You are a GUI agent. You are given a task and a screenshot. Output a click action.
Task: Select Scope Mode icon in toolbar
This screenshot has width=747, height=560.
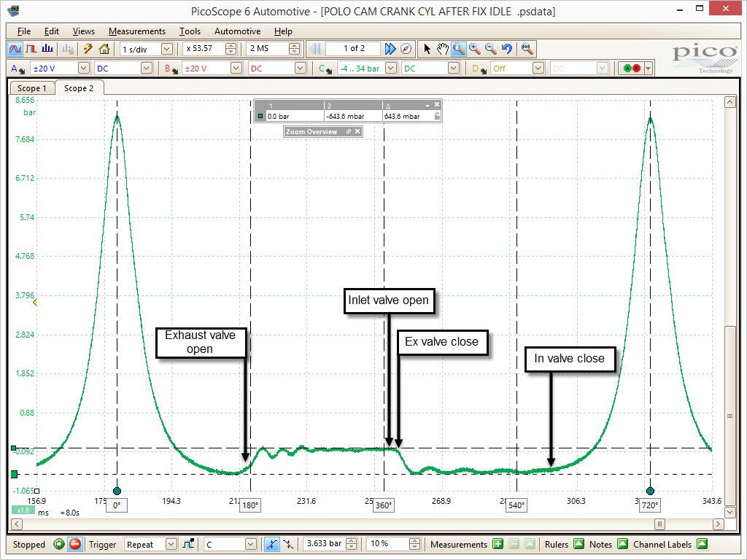(15, 49)
